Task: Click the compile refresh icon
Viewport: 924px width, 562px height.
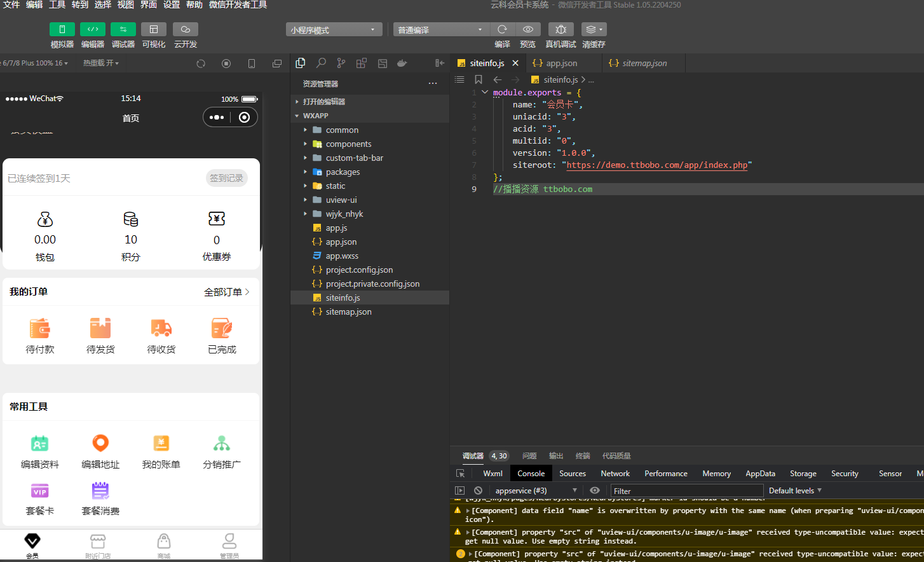Action: [x=502, y=29]
